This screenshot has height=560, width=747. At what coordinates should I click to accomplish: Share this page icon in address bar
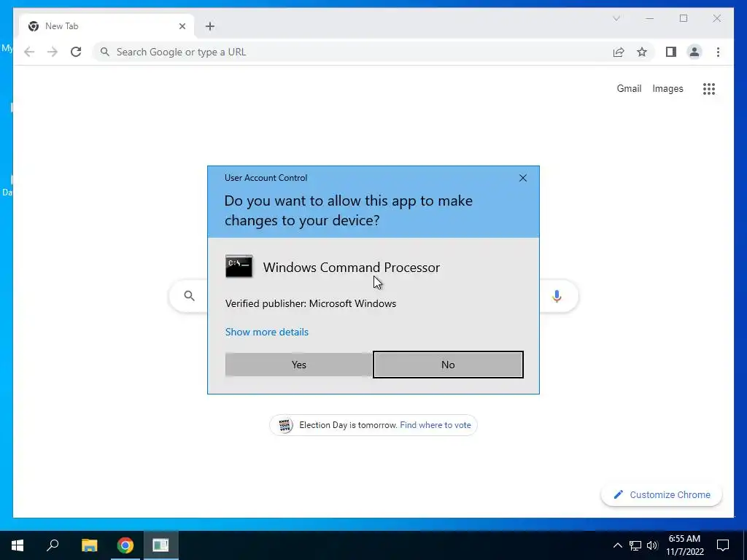(619, 52)
